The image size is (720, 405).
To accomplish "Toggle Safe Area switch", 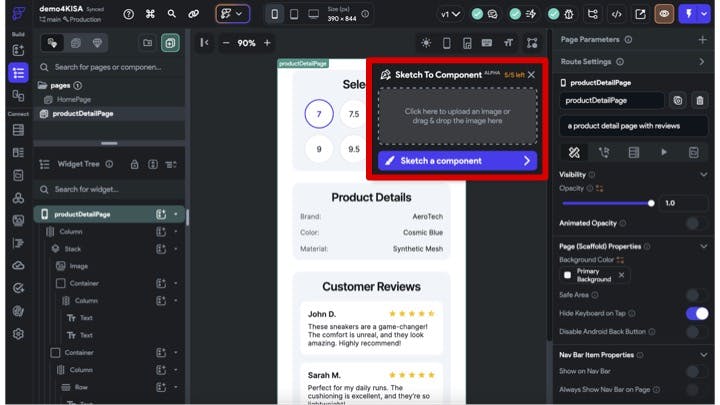I will coord(697,295).
